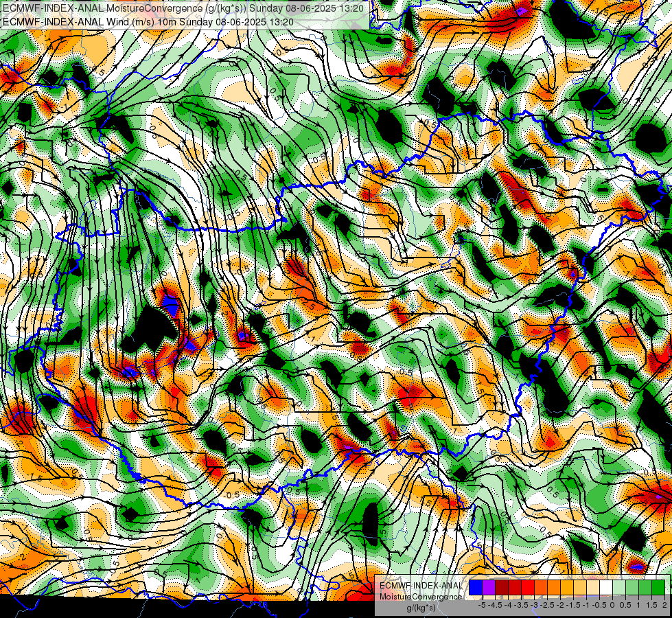Click legend swatch between -4 and -3.5

[x=515, y=587]
